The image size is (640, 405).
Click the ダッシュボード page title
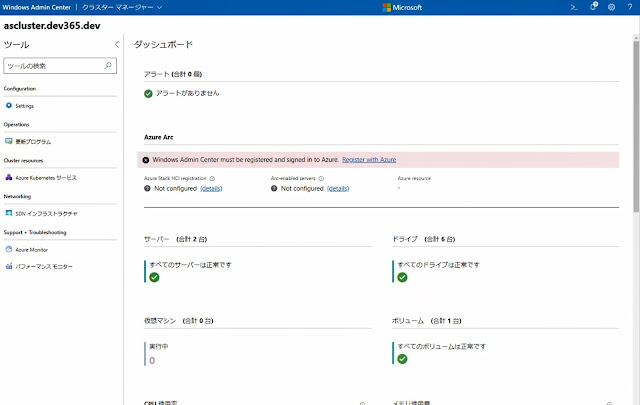tap(163, 45)
